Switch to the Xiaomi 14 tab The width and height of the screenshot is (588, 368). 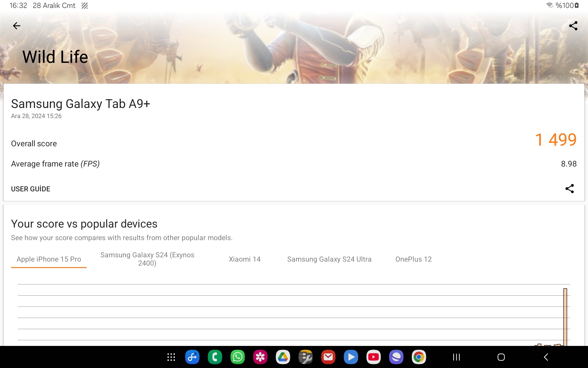(245, 259)
